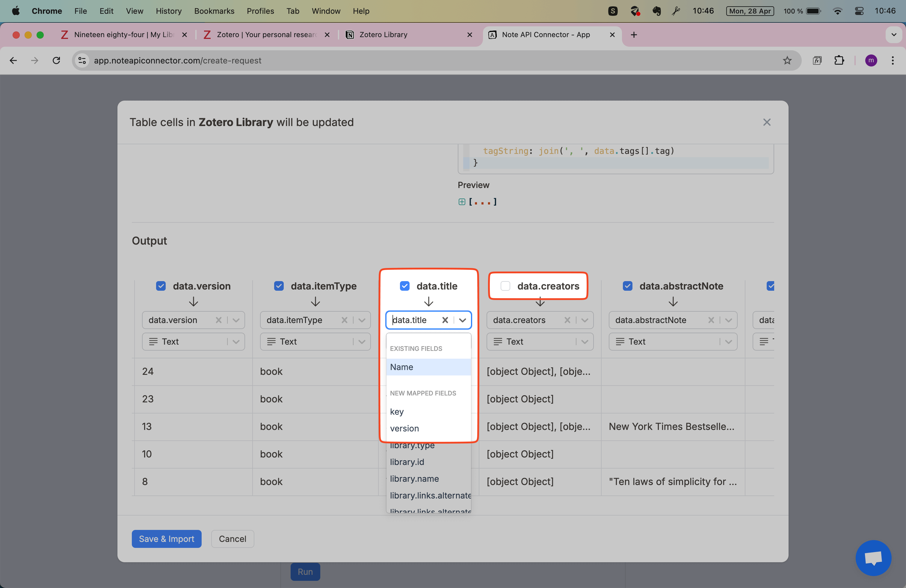Click the 'Ten laws of simplicity' cell

[673, 481]
